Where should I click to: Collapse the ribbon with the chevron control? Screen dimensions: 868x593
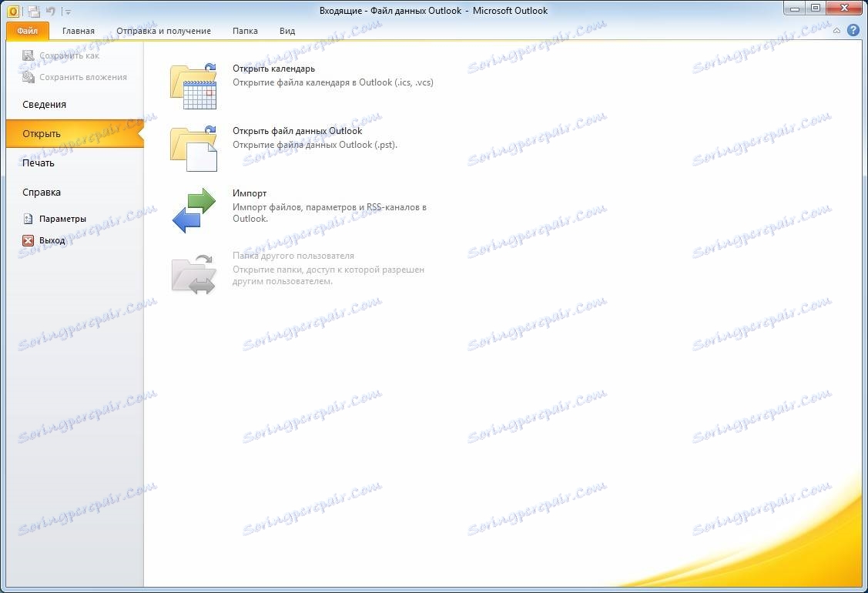(x=836, y=31)
